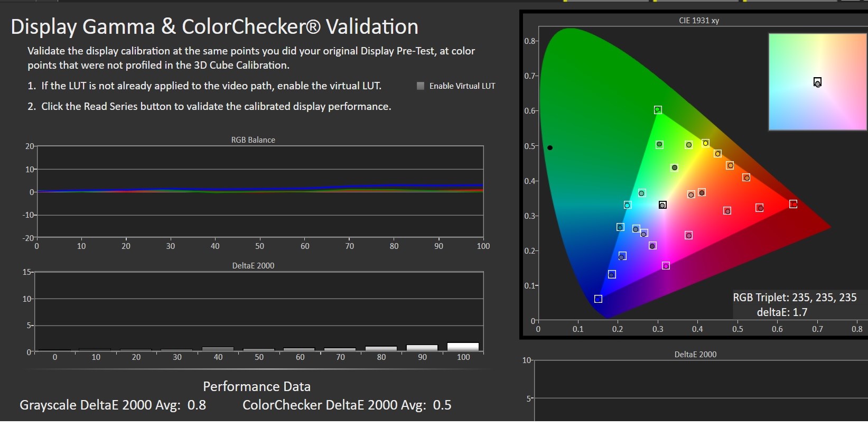Click the CIE 1931 xy chart title
The height and width of the screenshot is (427, 868).
699,21
